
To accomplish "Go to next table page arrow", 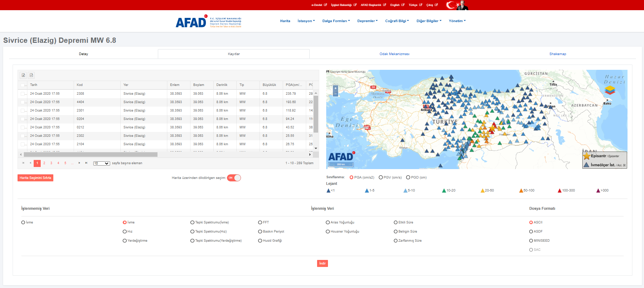I will point(79,163).
